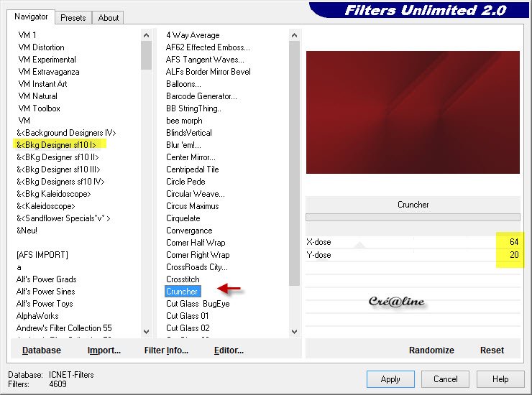Open the Database menu

pos(42,350)
